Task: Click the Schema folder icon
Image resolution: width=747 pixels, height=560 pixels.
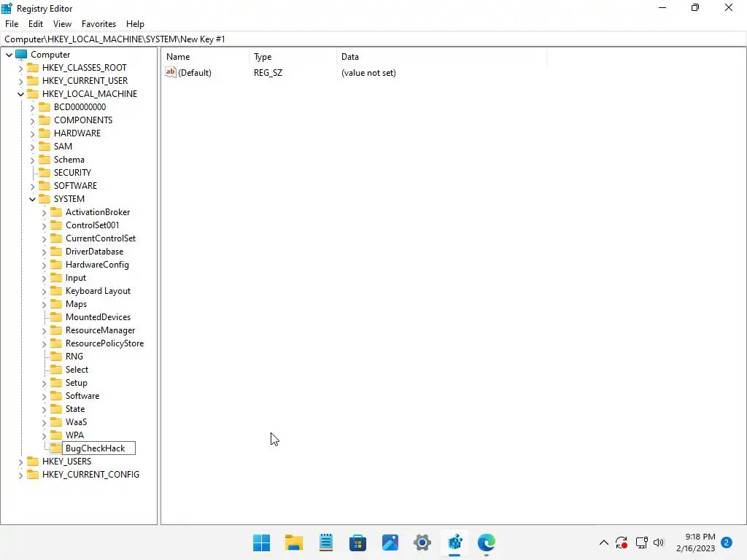Action: click(44, 160)
